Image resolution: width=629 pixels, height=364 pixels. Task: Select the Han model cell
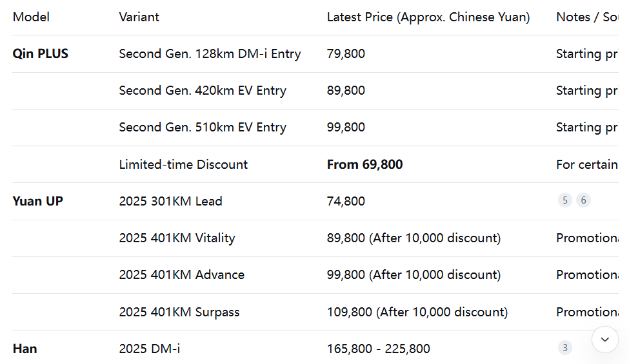(x=25, y=349)
